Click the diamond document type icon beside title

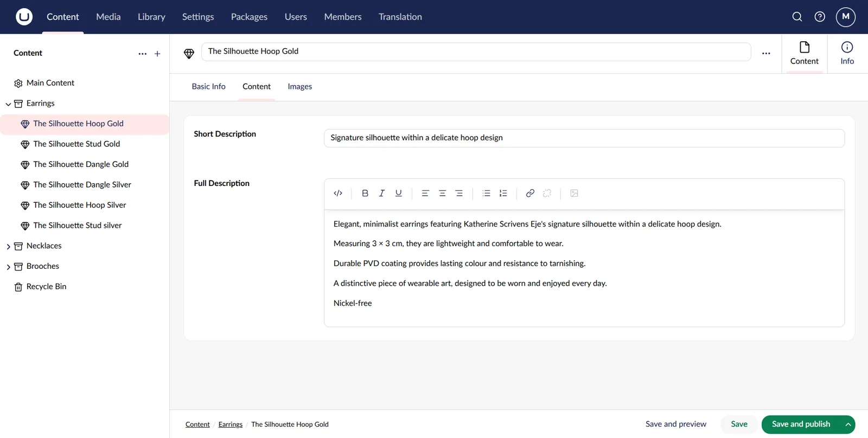pos(189,53)
